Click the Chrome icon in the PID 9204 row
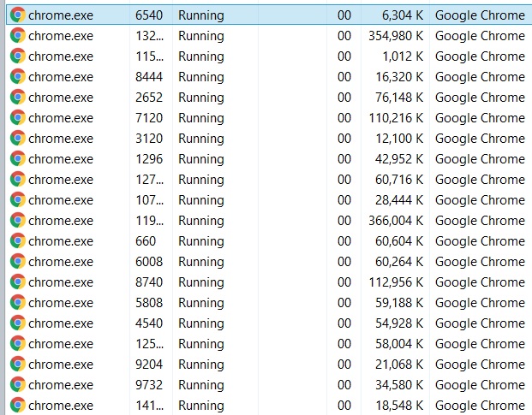The height and width of the screenshot is (415, 532). click(x=18, y=365)
